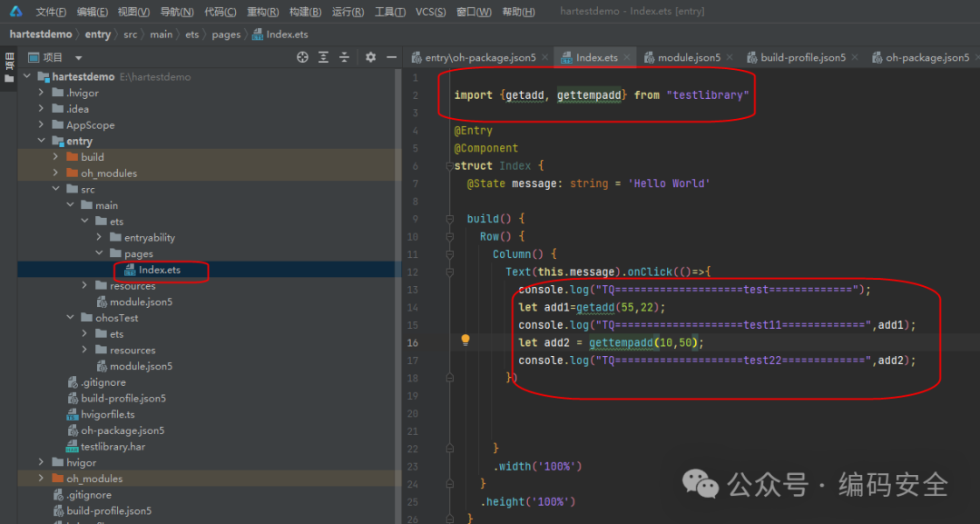Expand the entryability folder
This screenshot has height=524, width=980.
99,237
